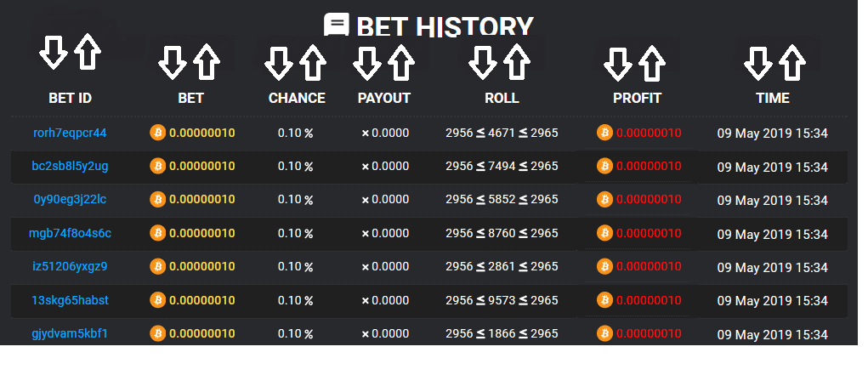Click the up arrow above Profit column

651,62
